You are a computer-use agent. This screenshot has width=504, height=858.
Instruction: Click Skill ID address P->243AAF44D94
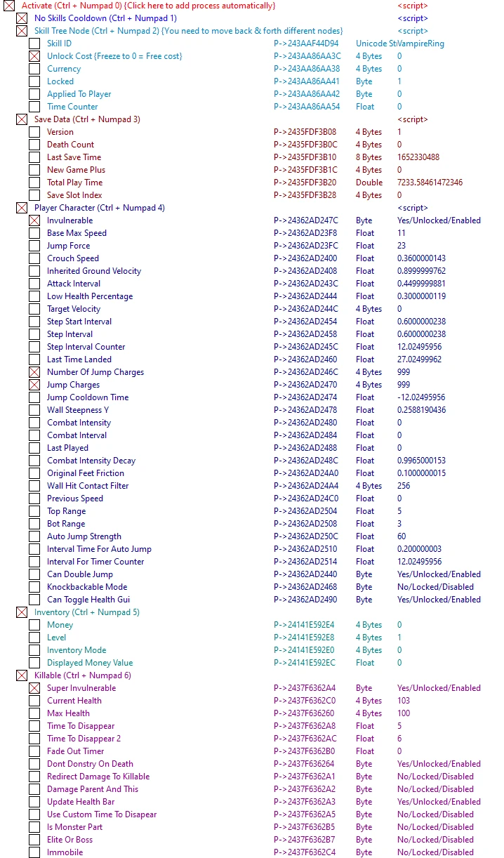[x=306, y=44]
